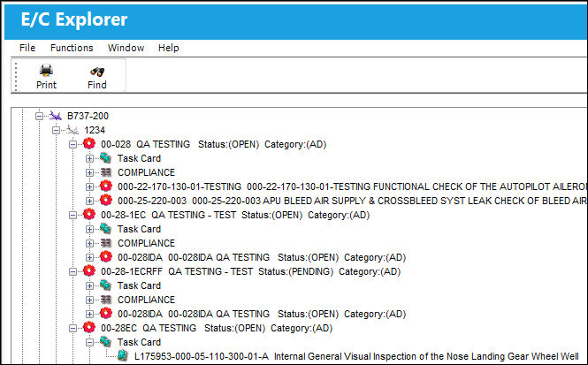Collapse the 00-028 QA TESTING node
588x365 pixels.
[x=73, y=145]
